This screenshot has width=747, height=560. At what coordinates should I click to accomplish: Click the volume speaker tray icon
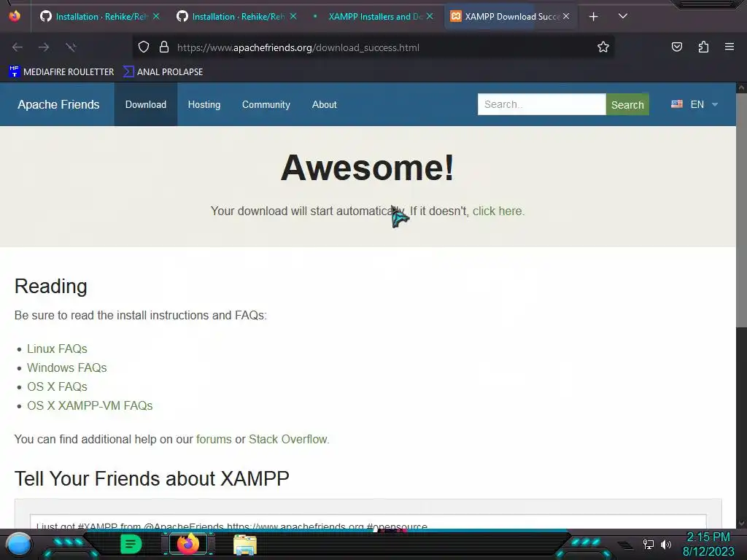666,544
